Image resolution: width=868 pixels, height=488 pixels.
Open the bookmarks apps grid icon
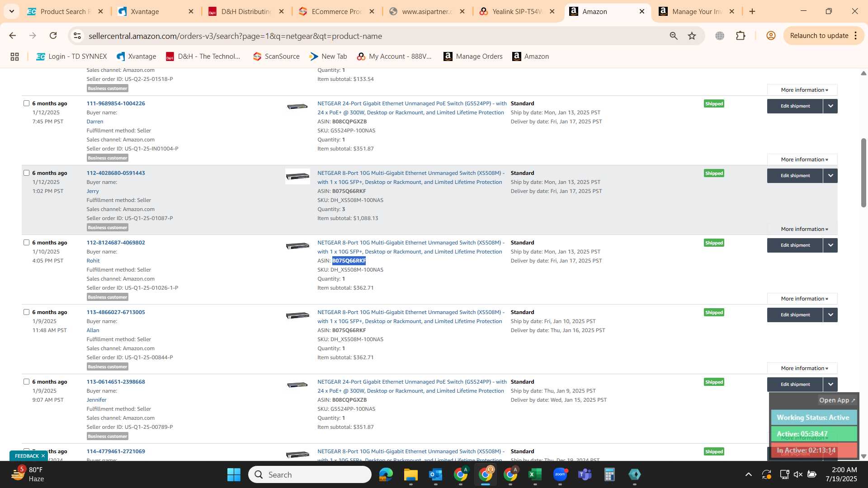point(14,56)
